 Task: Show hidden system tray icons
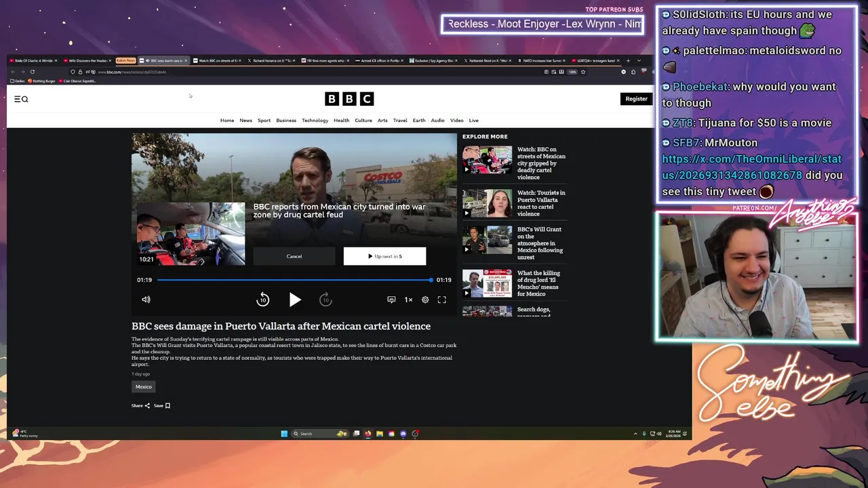coord(635,434)
